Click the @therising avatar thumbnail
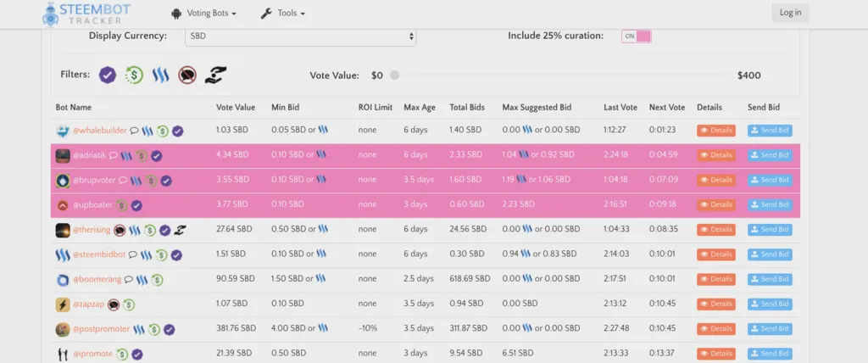868x363 pixels. [63, 231]
